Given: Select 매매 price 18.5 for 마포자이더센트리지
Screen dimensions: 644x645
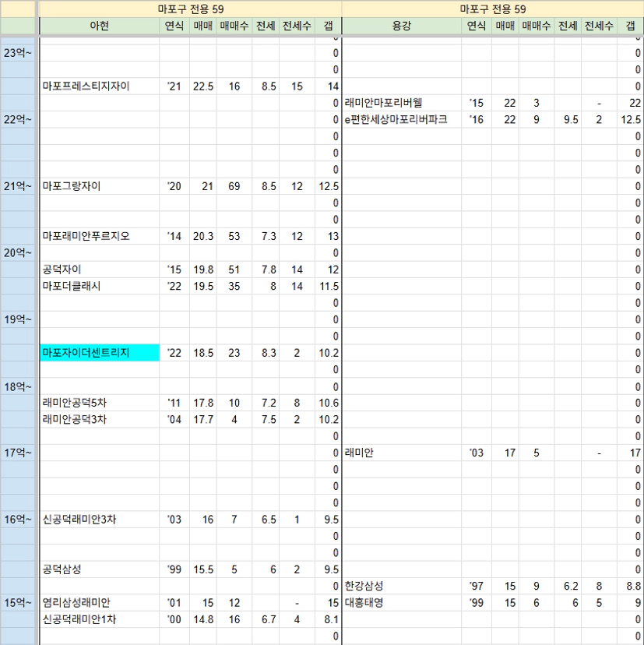Looking at the screenshot, I should (x=203, y=353).
